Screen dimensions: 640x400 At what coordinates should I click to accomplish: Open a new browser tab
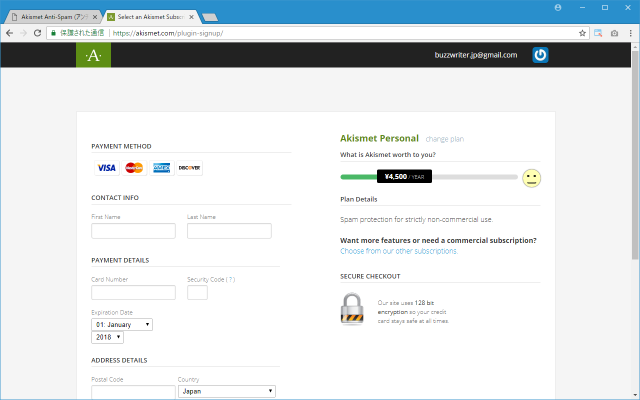[x=210, y=17]
